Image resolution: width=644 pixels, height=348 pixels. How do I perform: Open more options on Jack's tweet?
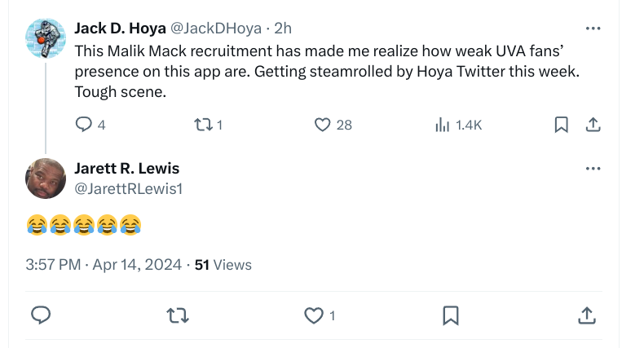[x=593, y=29]
